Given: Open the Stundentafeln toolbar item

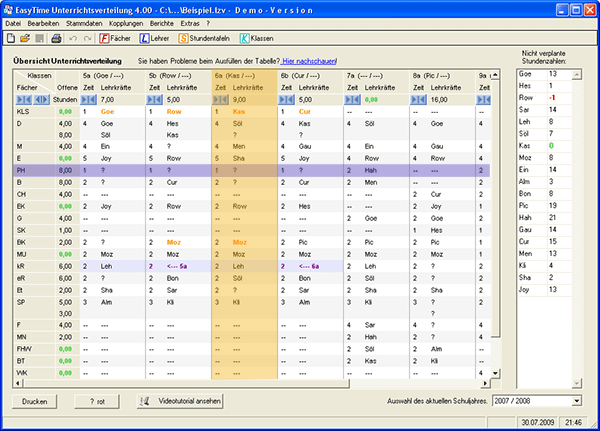Looking at the screenshot, I should pos(204,38).
